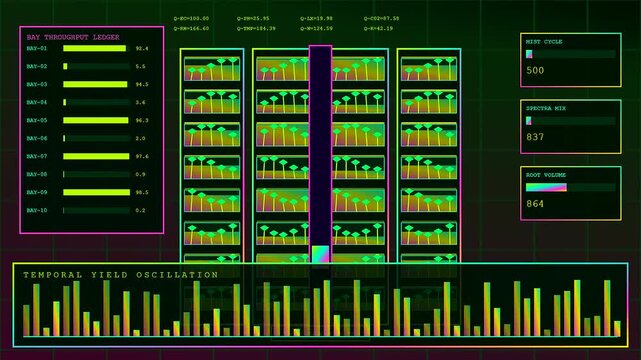
Task: Select the BAY-08 throughput bar
Action: point(97,174)
